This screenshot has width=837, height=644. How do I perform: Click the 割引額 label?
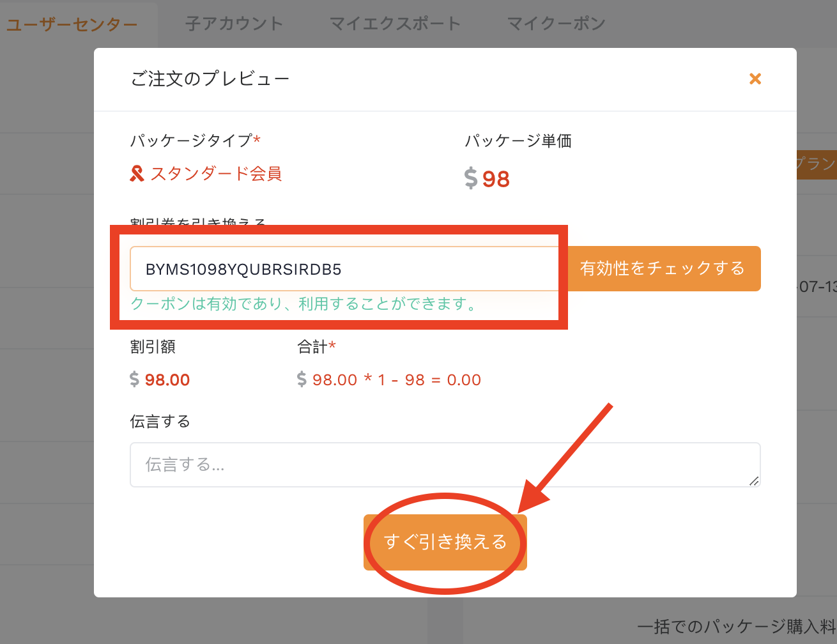click(x=153, y=347)
